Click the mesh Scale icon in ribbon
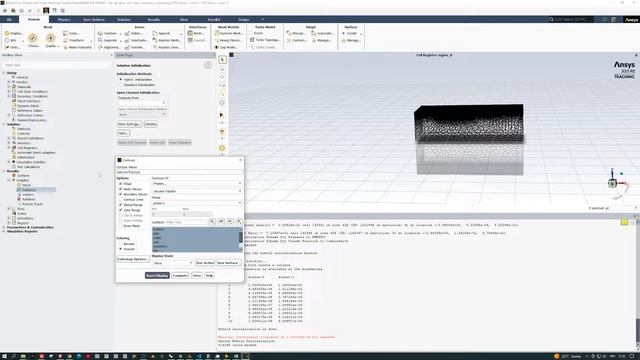Image resolution: width=640 pixels, height=360 pixels. pos(66,33)
